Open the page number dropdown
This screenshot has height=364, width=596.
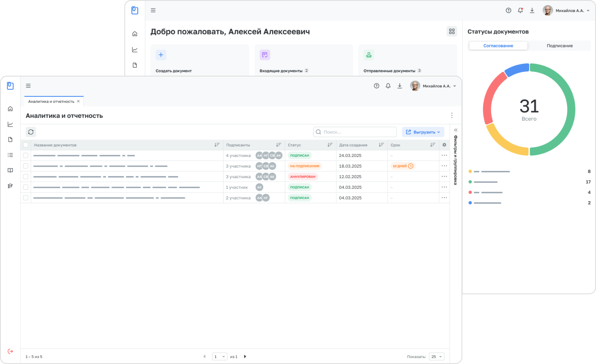tap(220, 356)
